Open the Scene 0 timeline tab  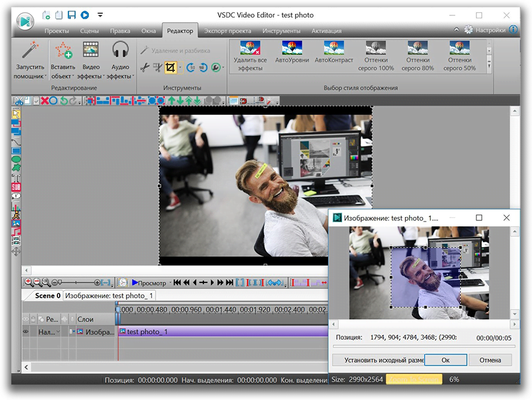[47, 295]
